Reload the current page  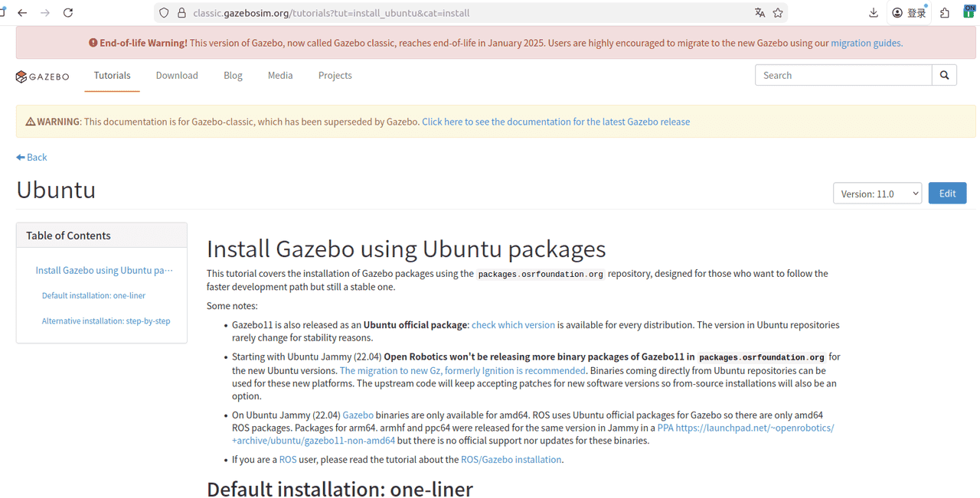(68, 12)
